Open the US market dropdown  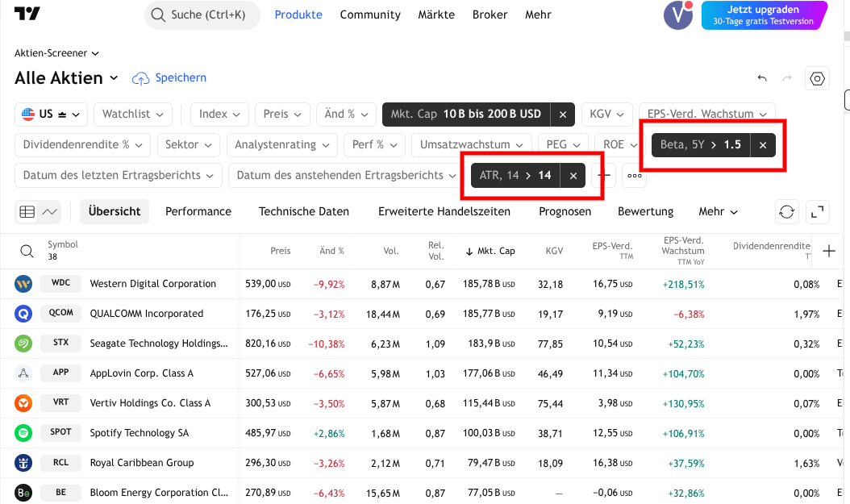click(x=51, y=115)
